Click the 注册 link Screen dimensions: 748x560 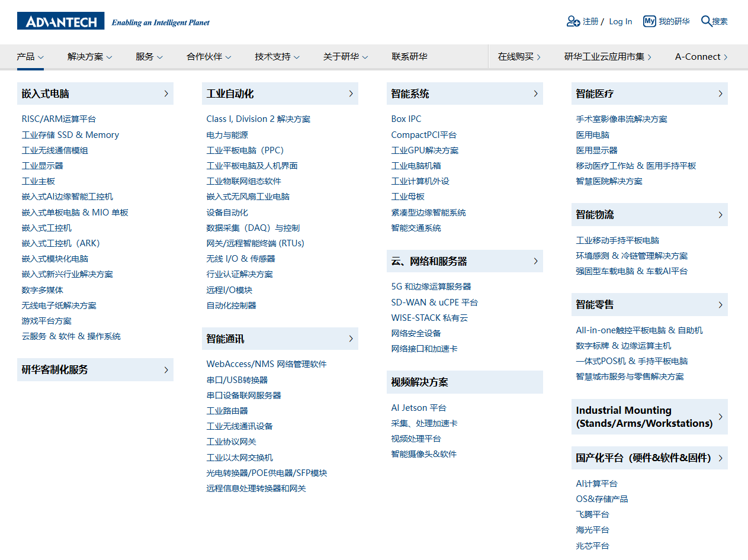[590, 21]
